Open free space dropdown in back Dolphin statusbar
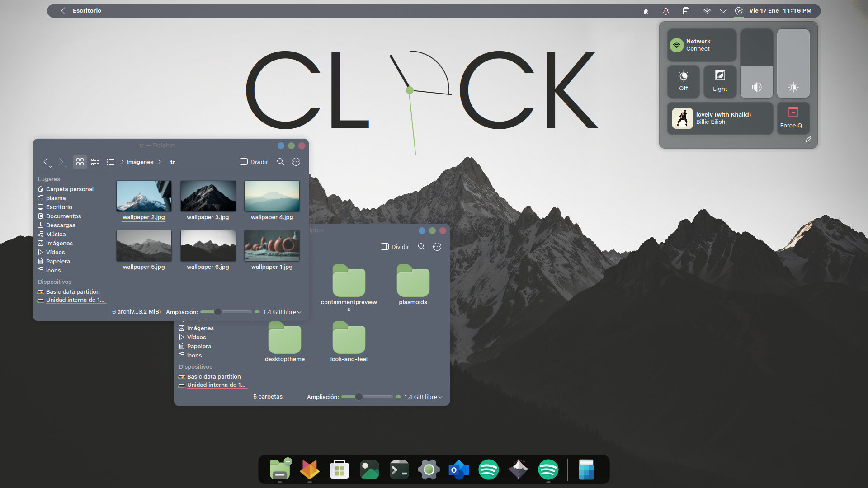 (423, 397)
